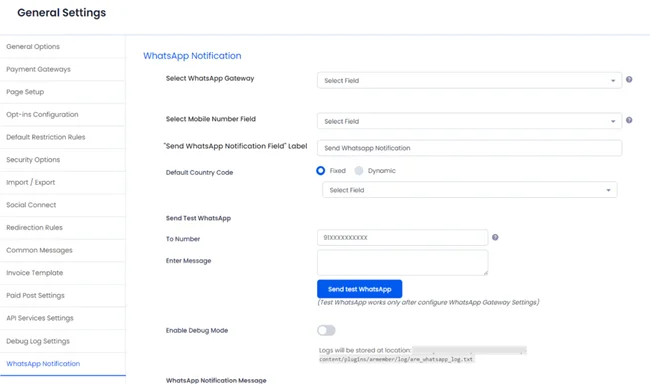Click the arm_whatsapp_log.txt log path text
Viewport: 650px width, 384px height.
coord(396,359)
